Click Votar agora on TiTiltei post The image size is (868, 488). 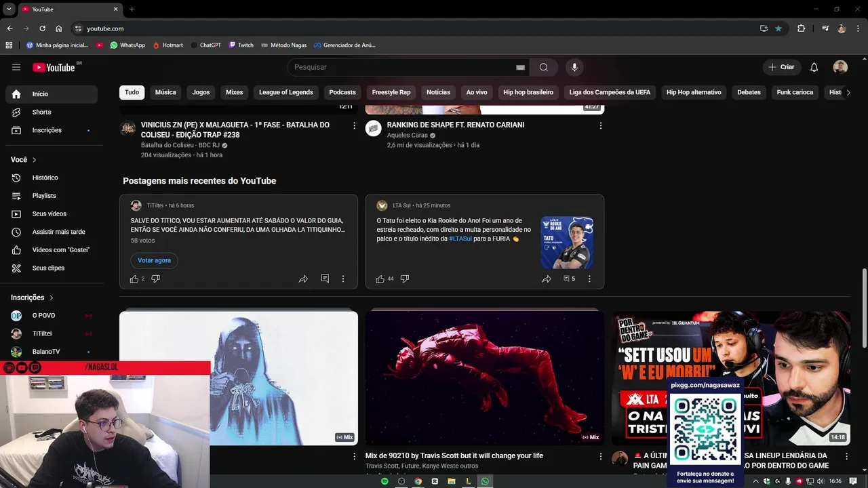[154, 260]
